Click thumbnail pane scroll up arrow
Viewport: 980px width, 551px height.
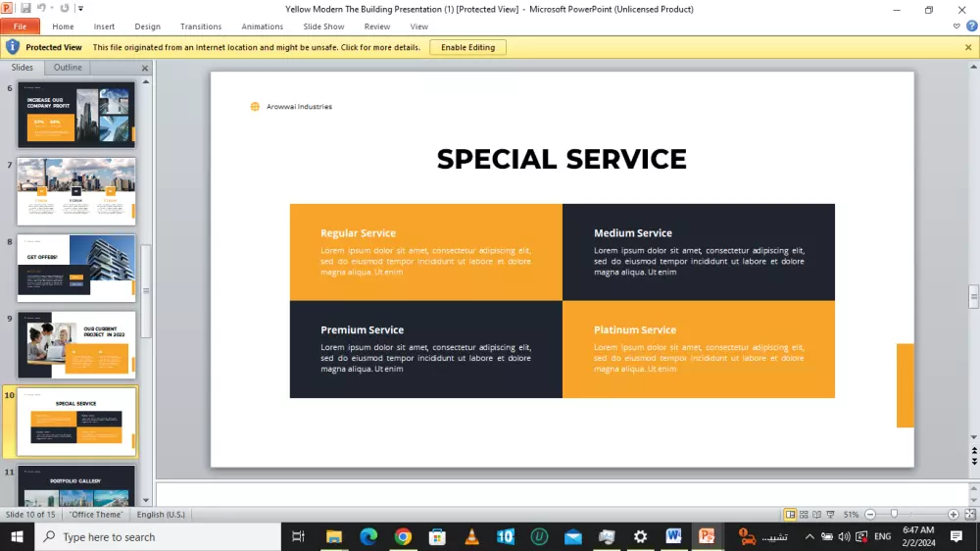click(x=146, y=82)
